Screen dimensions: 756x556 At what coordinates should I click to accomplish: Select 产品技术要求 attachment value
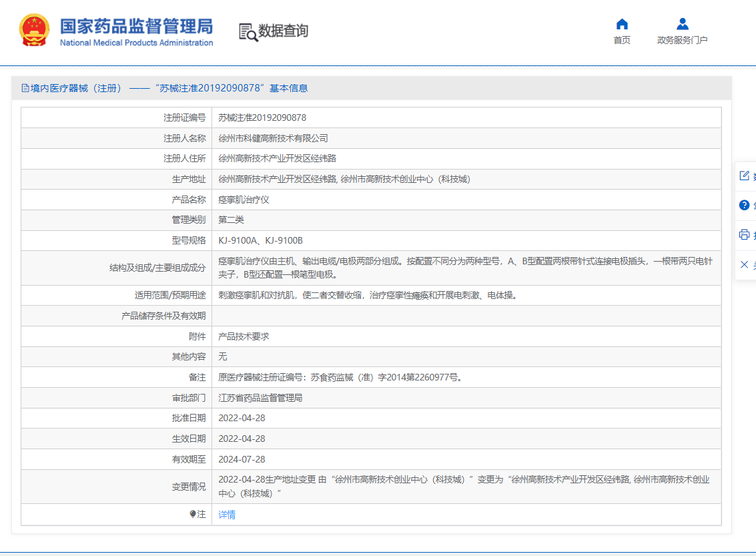(x=244, y=336)
